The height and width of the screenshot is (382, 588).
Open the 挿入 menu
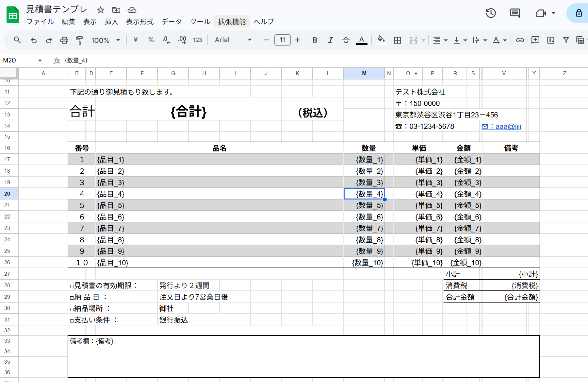[x=111, y=22]
